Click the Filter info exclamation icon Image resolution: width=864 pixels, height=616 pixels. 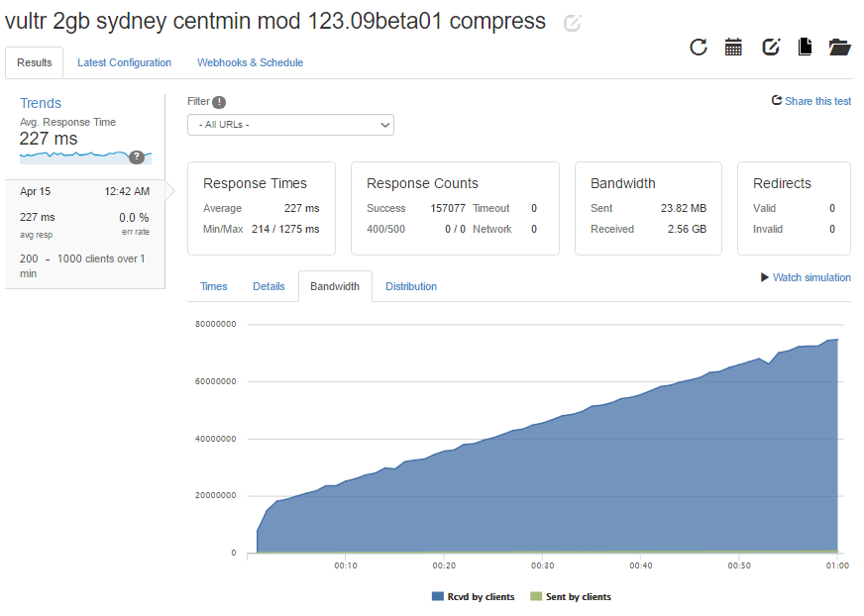pyautogui.click(x=219, y=102)
